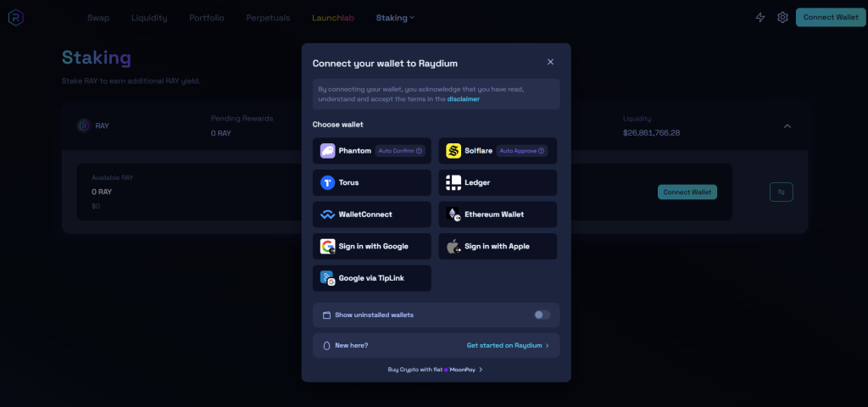
Task: Select WalletConnect option
Action: [x=372, y=215]
